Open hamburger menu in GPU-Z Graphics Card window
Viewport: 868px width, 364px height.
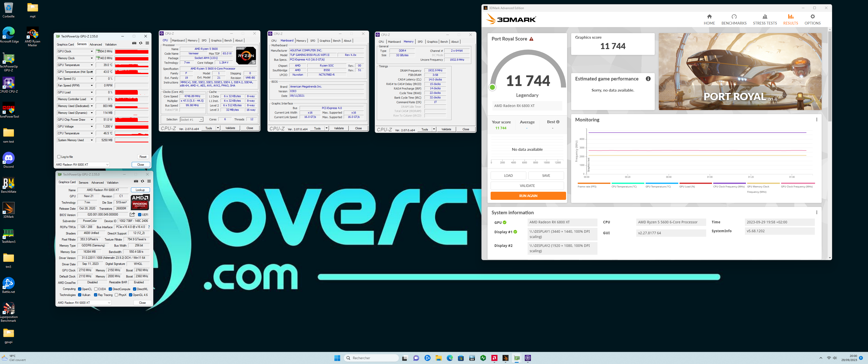149,181
